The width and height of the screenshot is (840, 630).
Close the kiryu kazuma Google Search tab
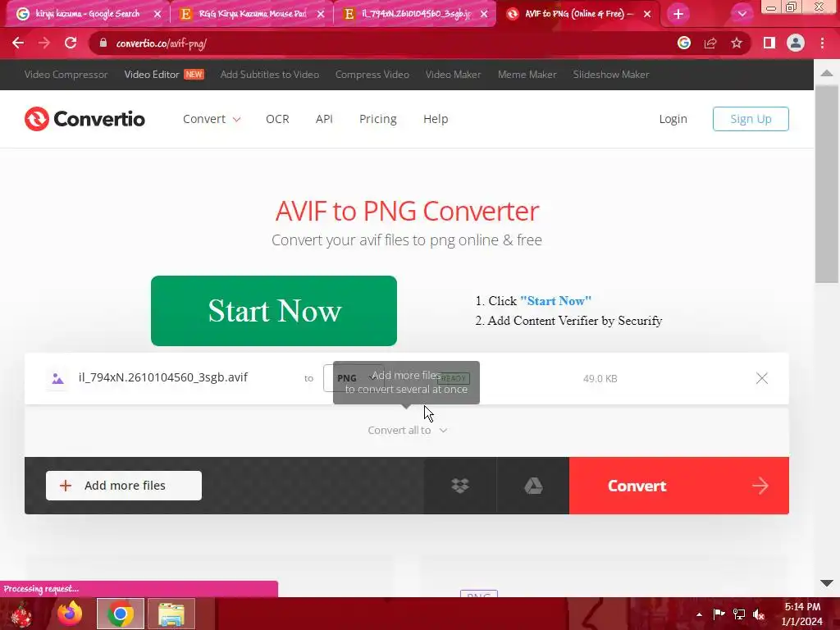pyautogui.click(x=157, y=14)
